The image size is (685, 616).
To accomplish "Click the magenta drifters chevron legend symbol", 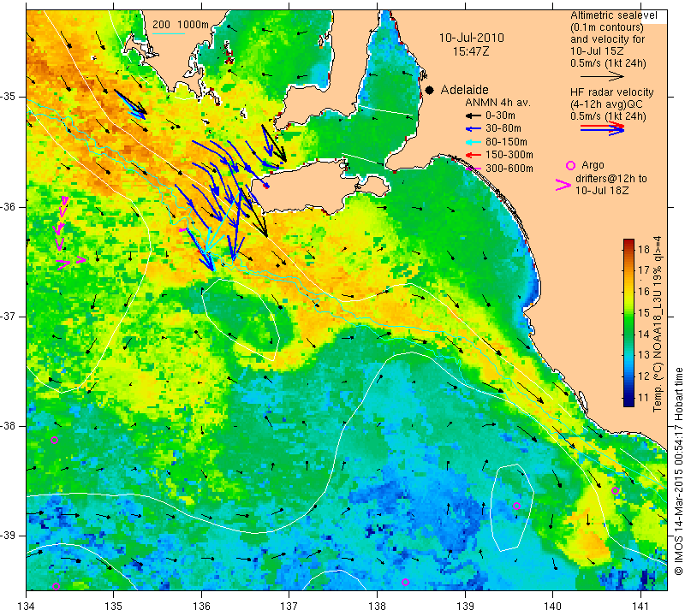I will point(563,185).
